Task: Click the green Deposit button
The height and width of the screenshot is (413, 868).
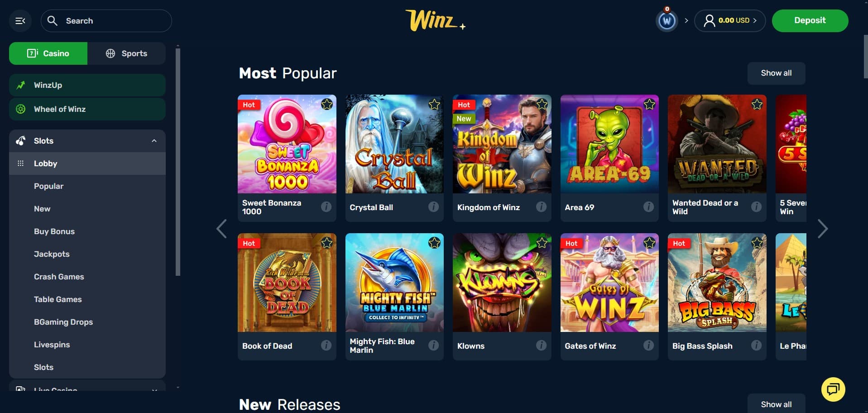Action: point(810,21)
